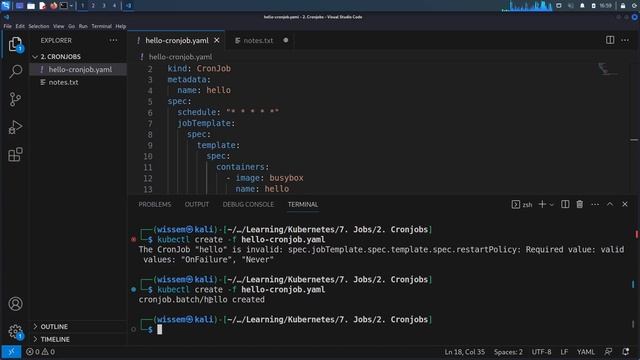Open the Accounts menu icon

(15, 304)
